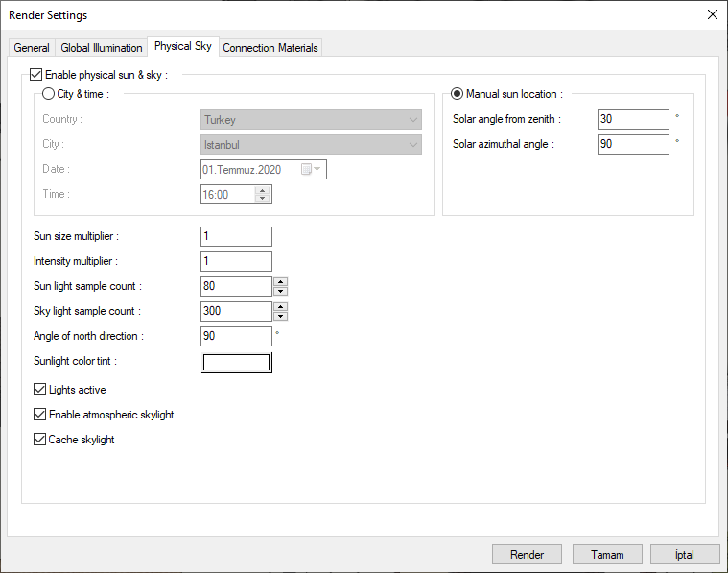Screen dimensions: 728x573
Task: Open the Sunlight color tint swatch
Action: point(237,362)
